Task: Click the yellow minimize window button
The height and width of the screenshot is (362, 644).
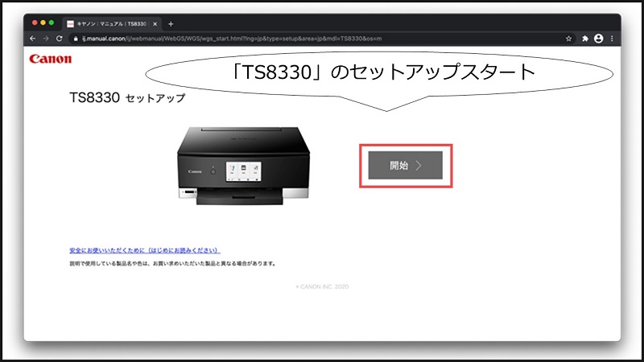Action: [43, 23]
